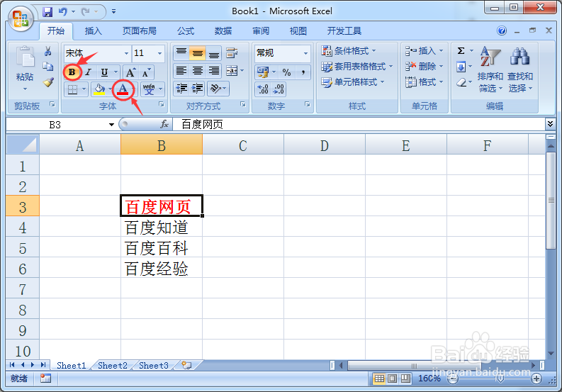Toggle middle vertical alignment
This screenshot has height=392, width=562.
(197, 53)
